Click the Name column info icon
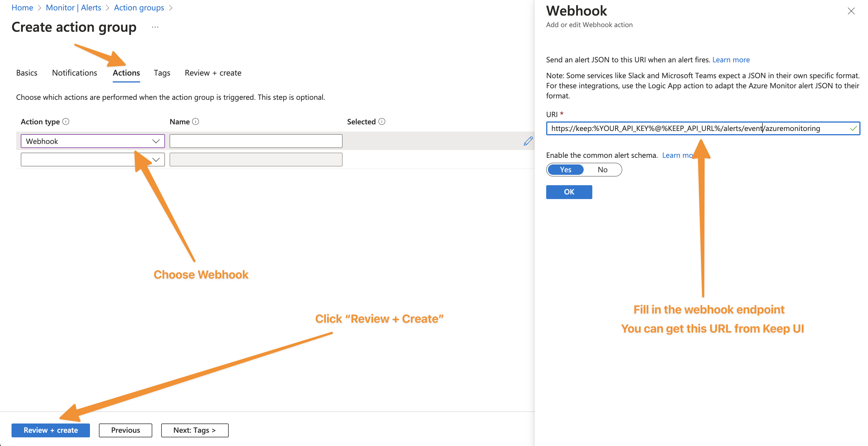 pyautogui.click(x=196, y=121)
